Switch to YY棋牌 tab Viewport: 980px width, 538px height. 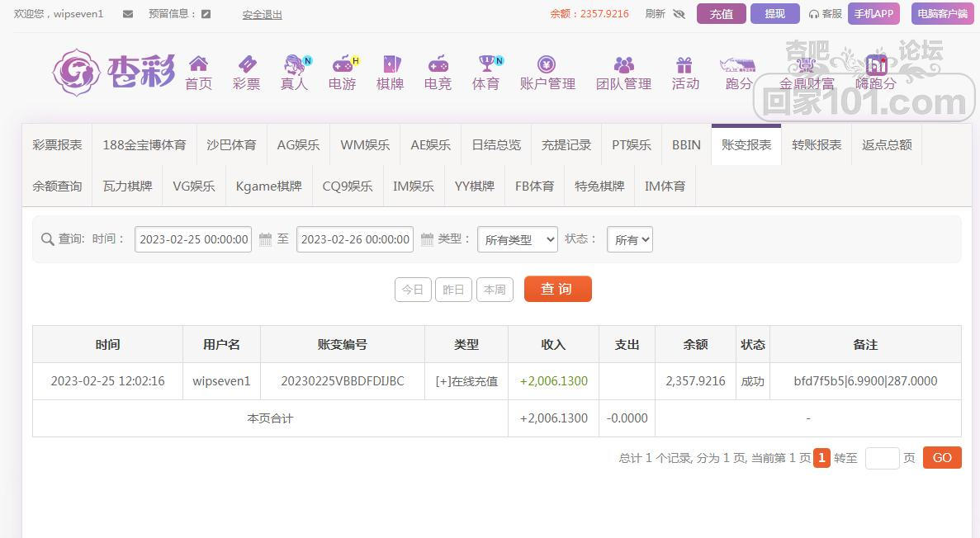[475, 186]
